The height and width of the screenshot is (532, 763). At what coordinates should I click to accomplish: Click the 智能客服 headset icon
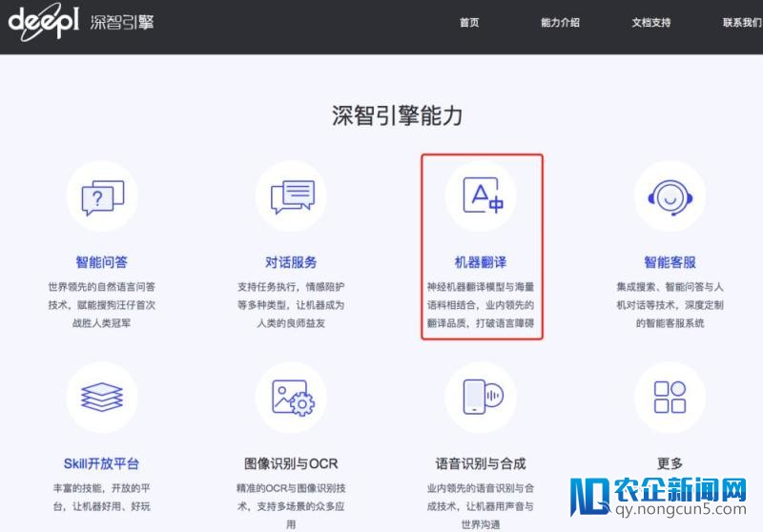[x=670, y=197]
